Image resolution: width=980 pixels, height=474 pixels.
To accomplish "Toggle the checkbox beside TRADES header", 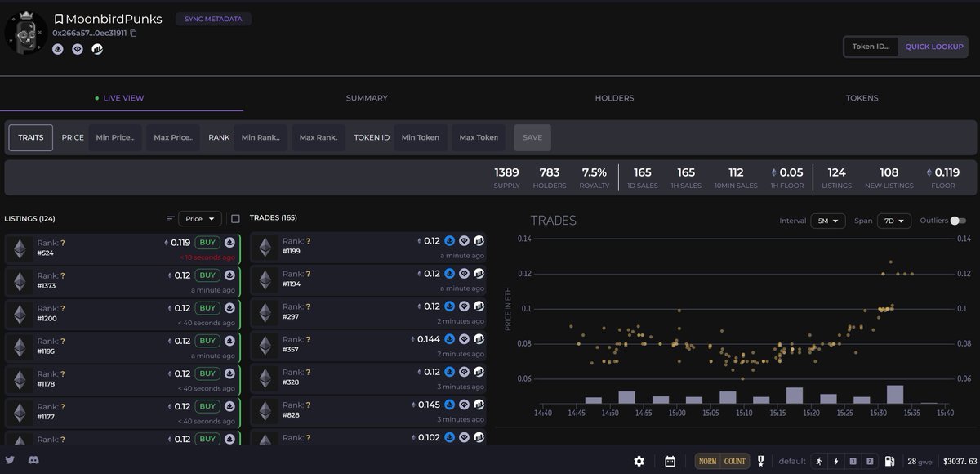I will (235, 219).
